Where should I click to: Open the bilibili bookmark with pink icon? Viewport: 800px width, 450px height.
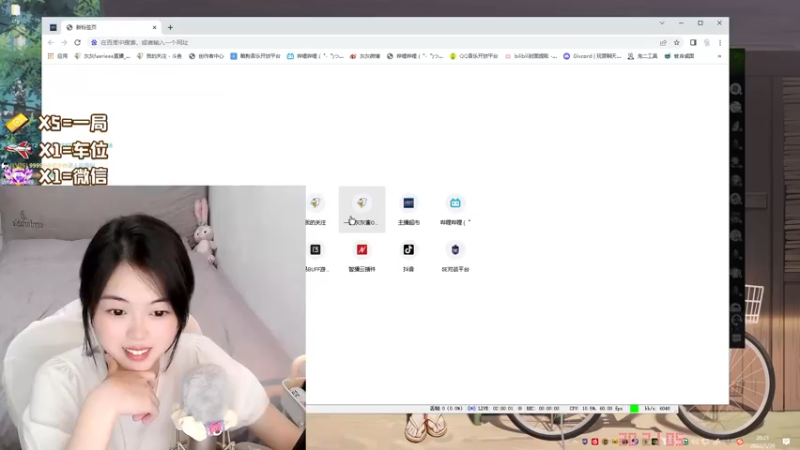coord(531,56)
